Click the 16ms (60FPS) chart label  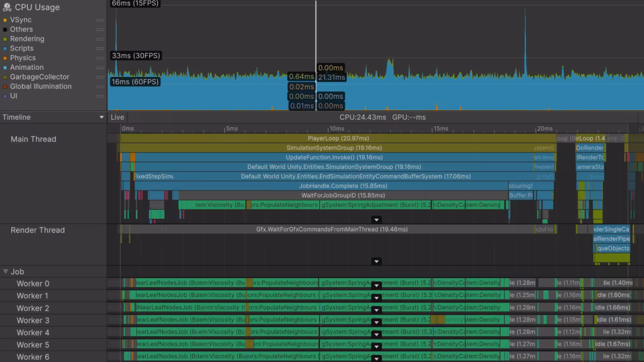coord(134,82)
